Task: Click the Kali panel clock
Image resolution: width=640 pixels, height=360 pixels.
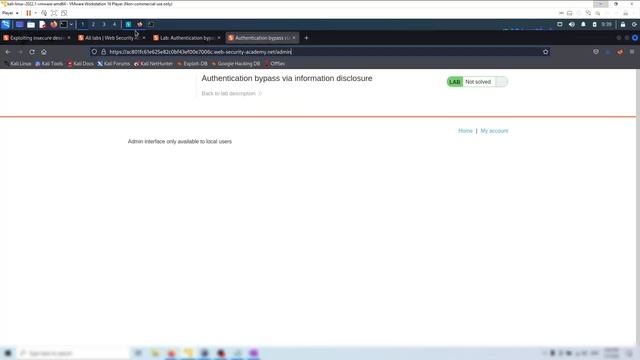Action: tap(607, 24)
